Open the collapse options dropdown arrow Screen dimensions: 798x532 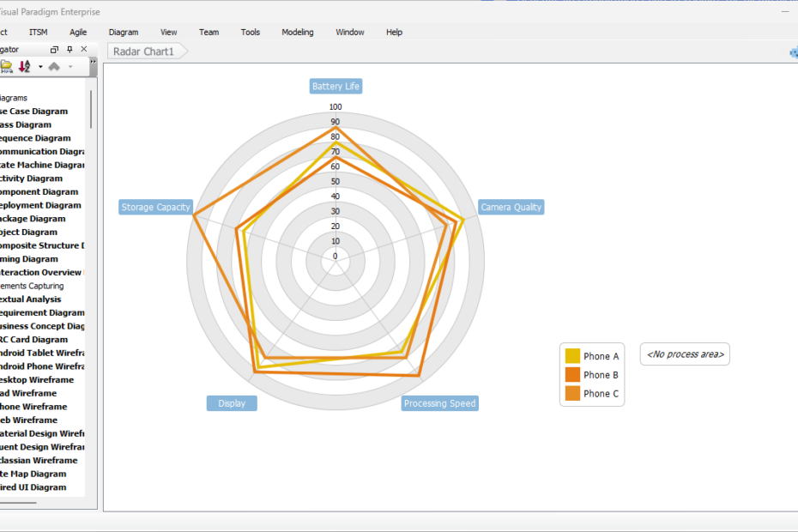[70, 66]
